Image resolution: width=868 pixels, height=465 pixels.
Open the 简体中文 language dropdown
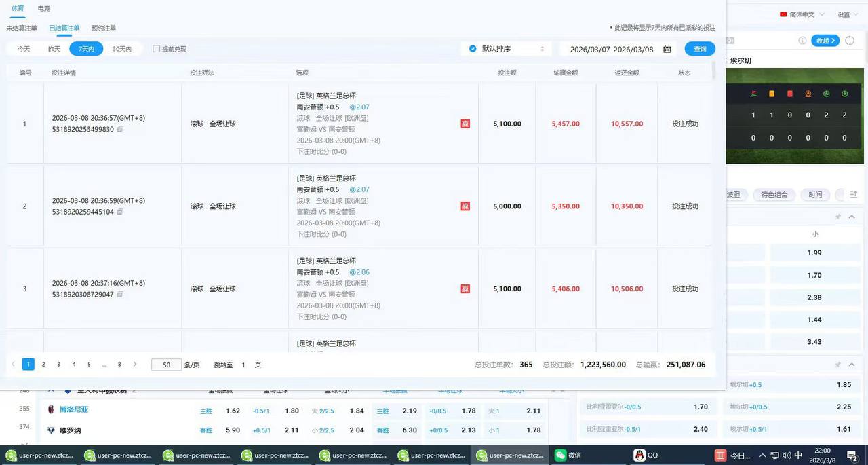(x=806, y=14)
